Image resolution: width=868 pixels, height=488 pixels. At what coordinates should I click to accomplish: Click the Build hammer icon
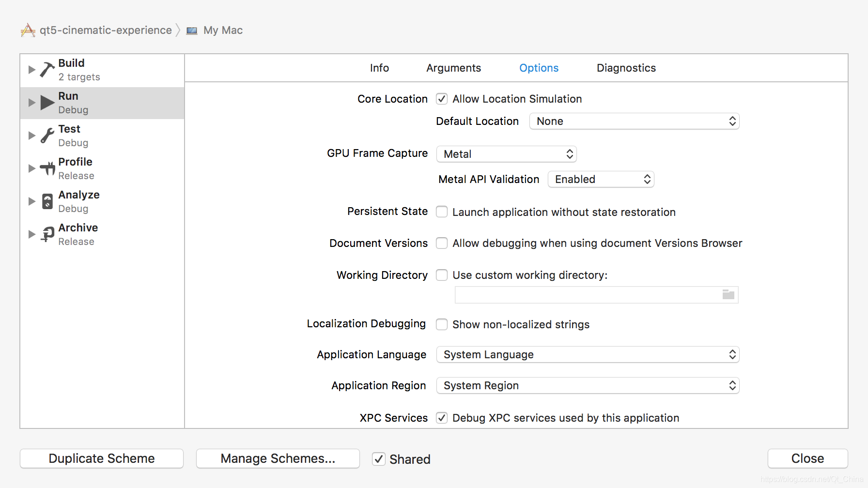pyautogui.click(x=47, y=70)
